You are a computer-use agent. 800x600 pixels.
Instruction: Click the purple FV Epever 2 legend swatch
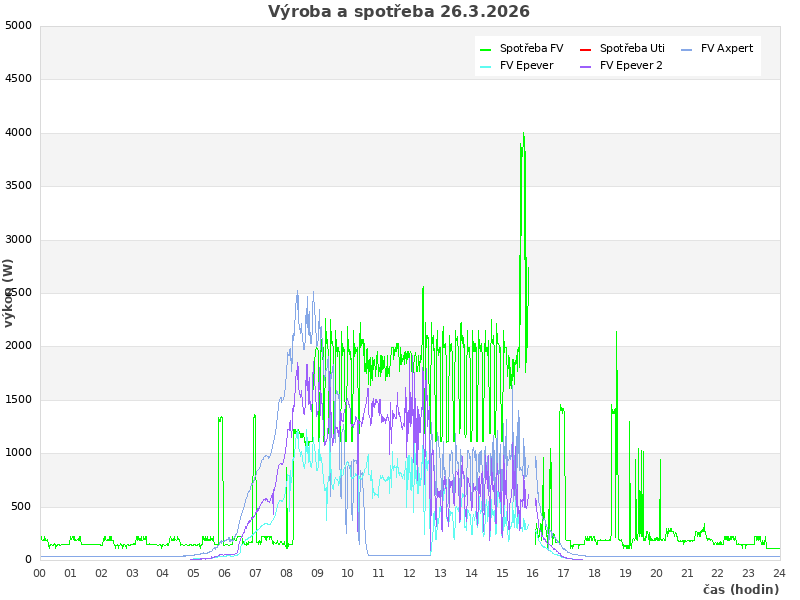pos(586,66)
